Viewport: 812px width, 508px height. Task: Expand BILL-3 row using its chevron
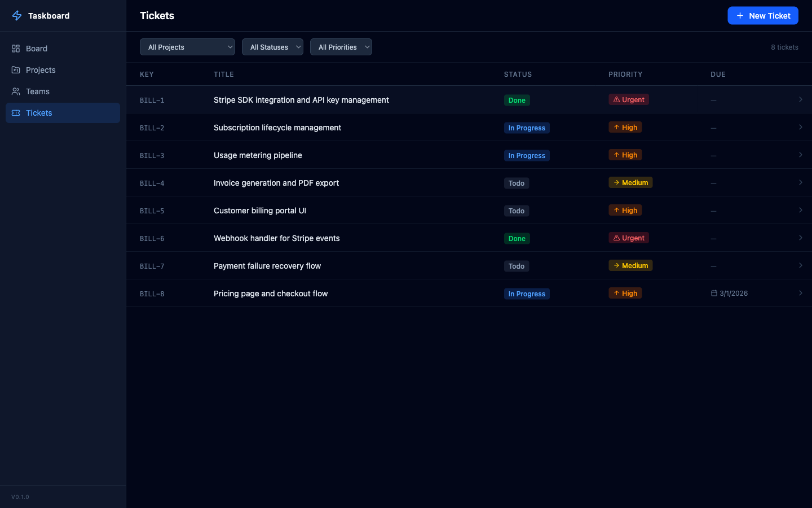800,155
